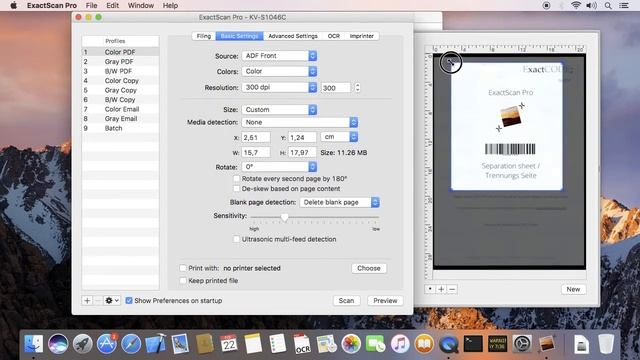This screenshot has width=640, height=360.
Task: Launch Siri from the dock
Action: pos(58,344)
